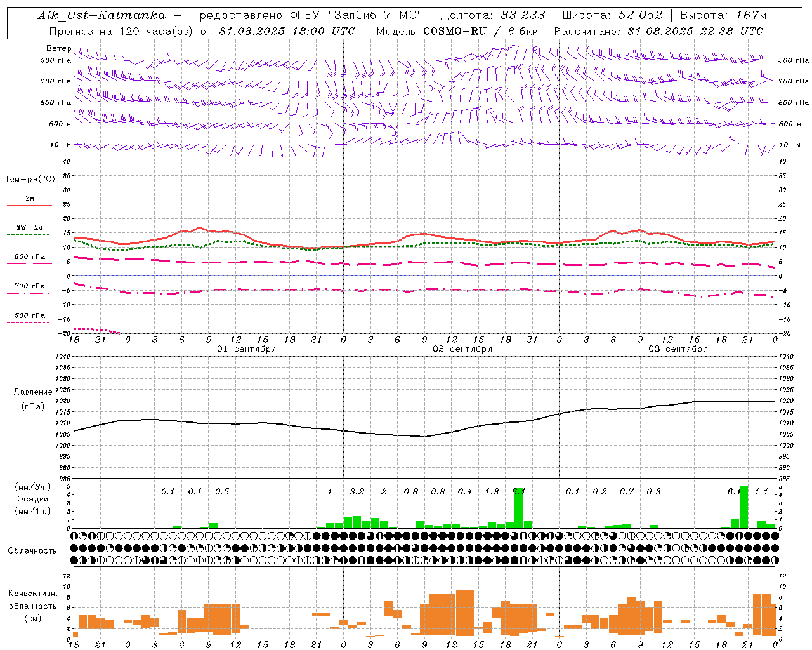Select the '1.3' precipitation total value
The width and height of the screenshot is (812, 650).
pyautogui.click(x=492, y=491)
